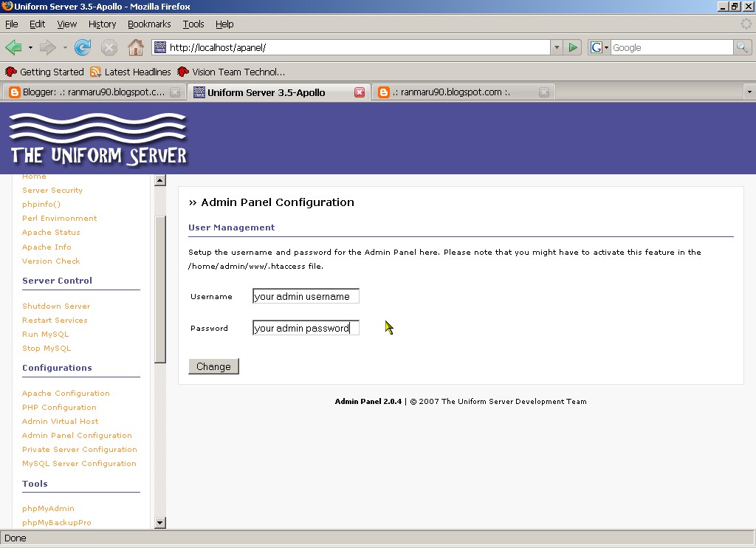
Task: Open the forward history dropdown arrow
Action: (x=65, y=47)
